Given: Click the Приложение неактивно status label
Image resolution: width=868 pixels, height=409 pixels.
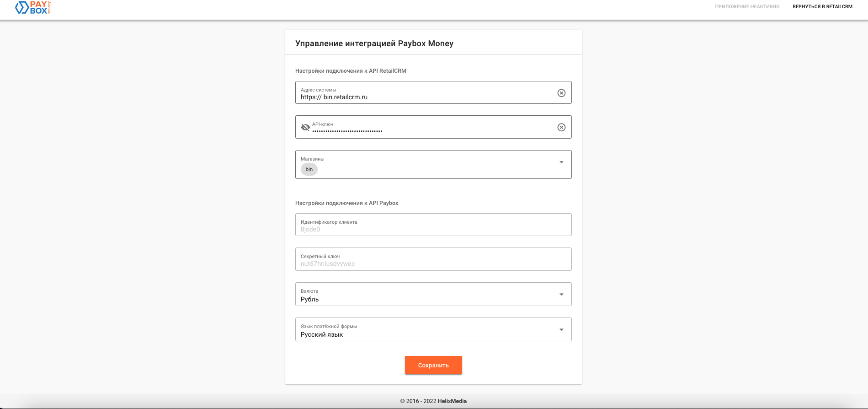Looking at the screenshot, I should [747, 7].
